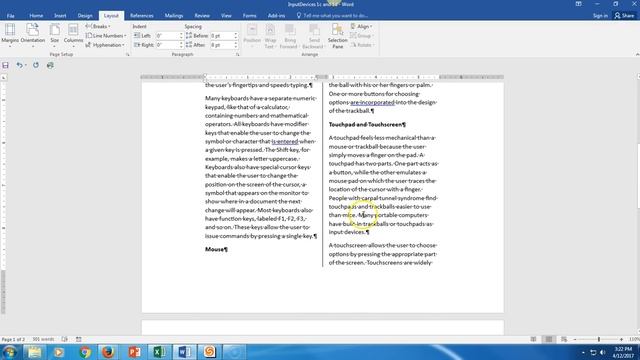
Task: Open the Undo history dropdown arrow
Action: [26, 65]
